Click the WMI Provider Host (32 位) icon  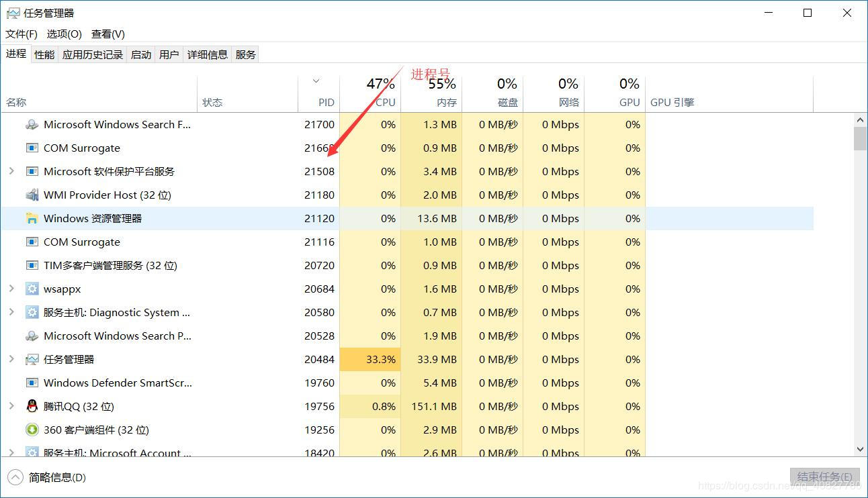click(32, 195)
